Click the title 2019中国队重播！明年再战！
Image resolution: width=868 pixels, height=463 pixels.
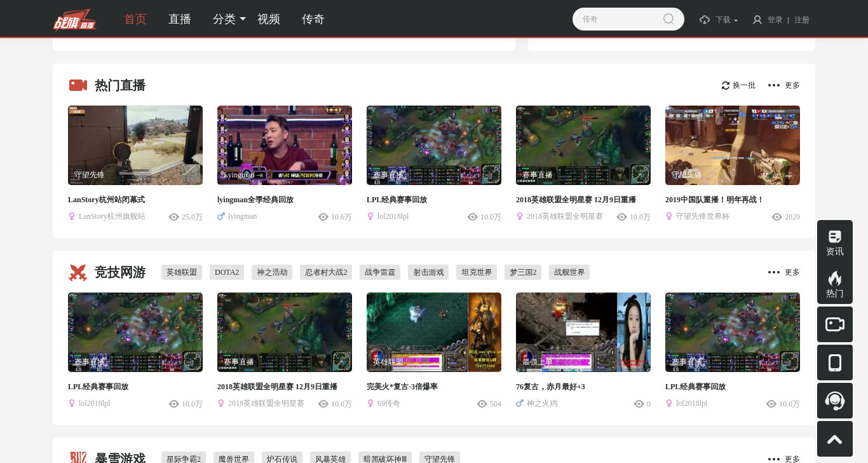pos(714,200)
